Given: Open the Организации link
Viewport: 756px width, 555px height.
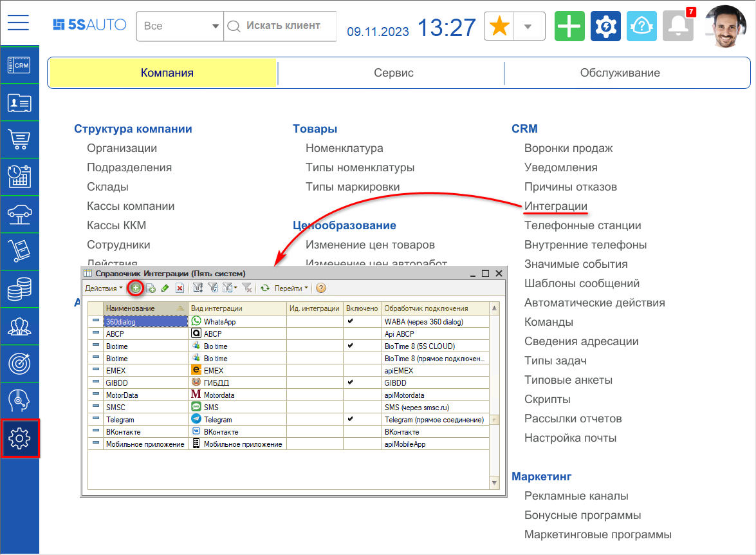Looking at the screenshot, I should point(122,148).
